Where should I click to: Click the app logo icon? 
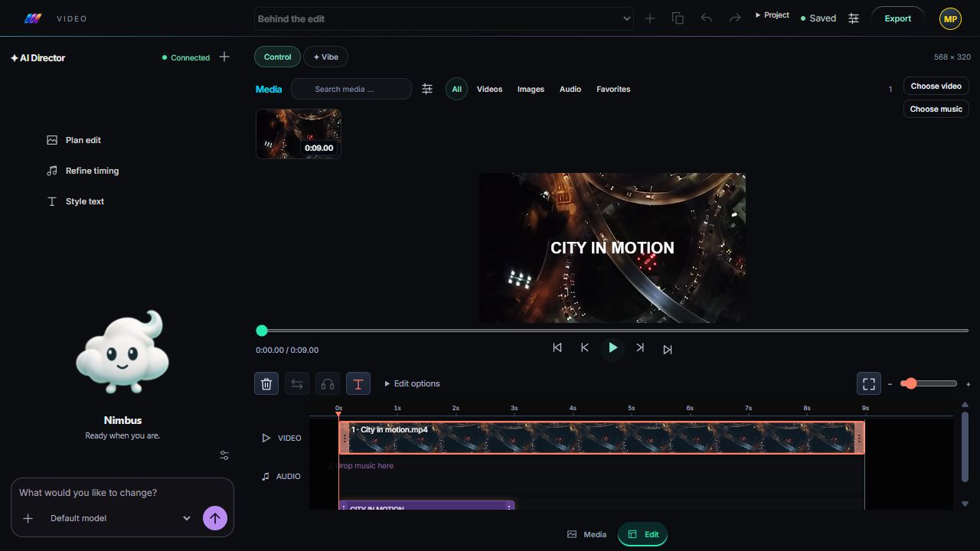click(x=32, y=18)
